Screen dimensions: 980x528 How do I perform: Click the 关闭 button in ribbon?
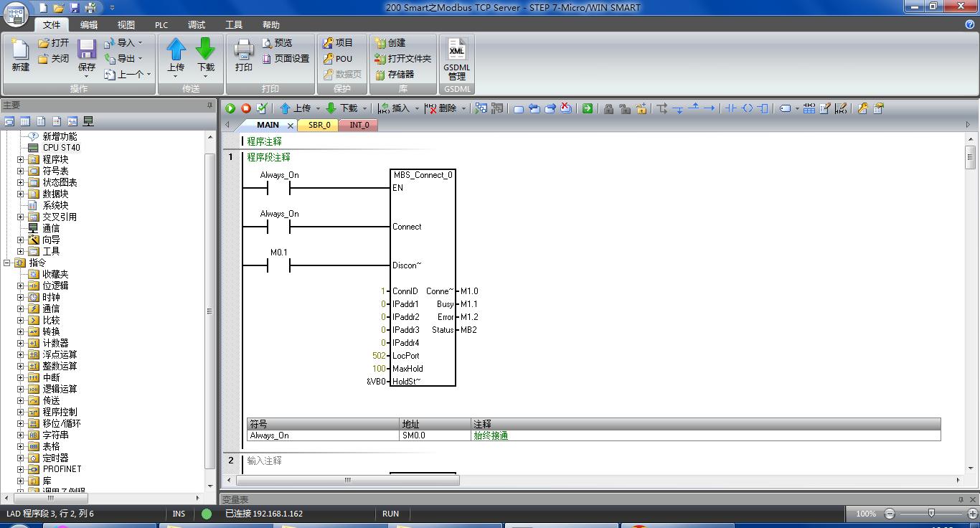click(54, 59)
